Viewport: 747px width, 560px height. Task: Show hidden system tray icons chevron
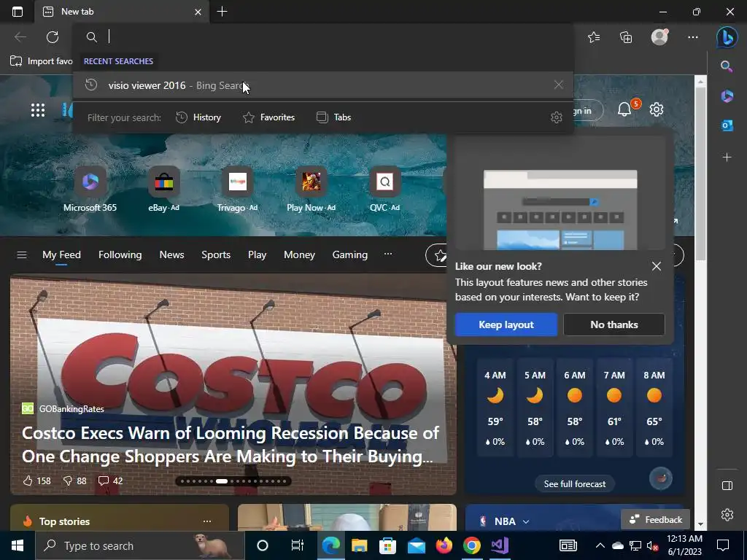click(600, 545)
